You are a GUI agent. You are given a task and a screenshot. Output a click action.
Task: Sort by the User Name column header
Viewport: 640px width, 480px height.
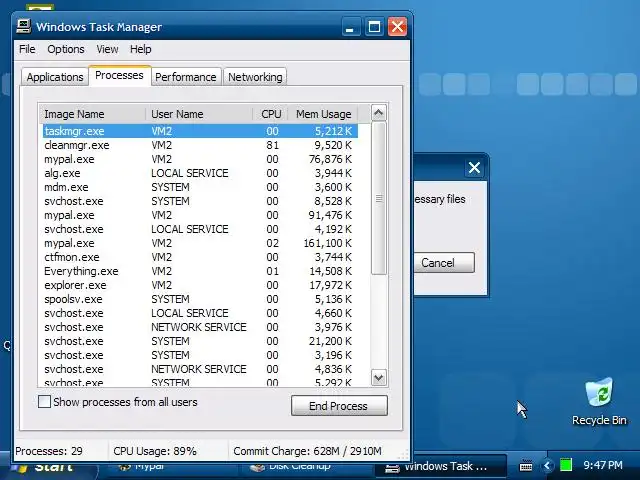199,114
